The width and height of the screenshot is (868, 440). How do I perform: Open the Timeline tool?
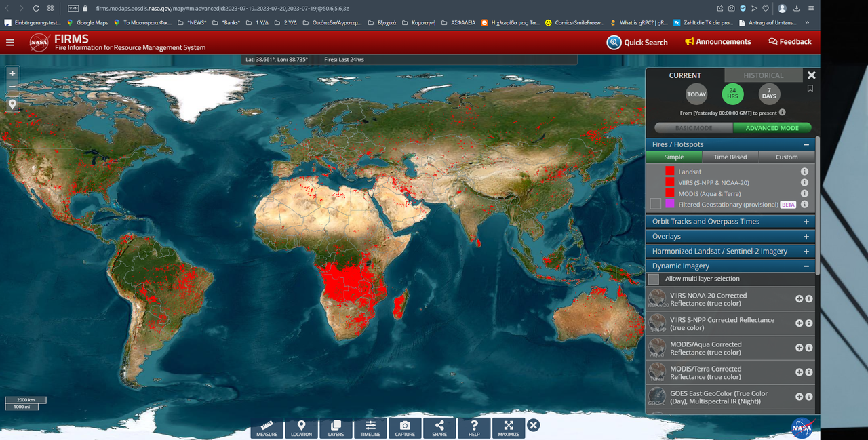[370, 428]
